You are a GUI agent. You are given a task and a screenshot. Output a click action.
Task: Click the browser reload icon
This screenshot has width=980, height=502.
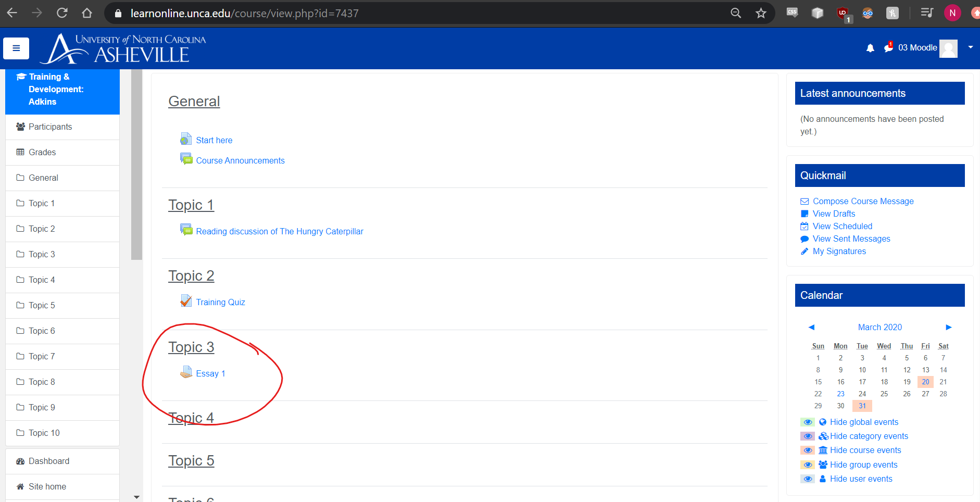tap(62, 13)
